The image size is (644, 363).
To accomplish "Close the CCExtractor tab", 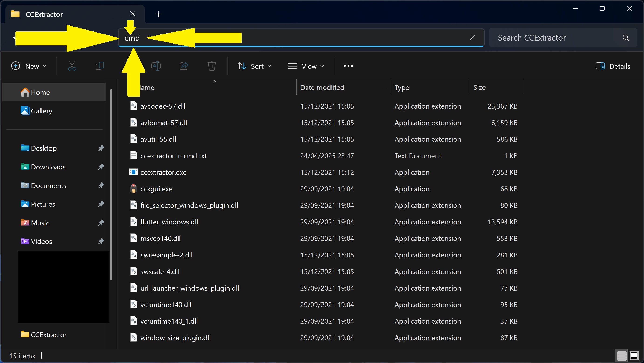I will [x=133, y=14].
